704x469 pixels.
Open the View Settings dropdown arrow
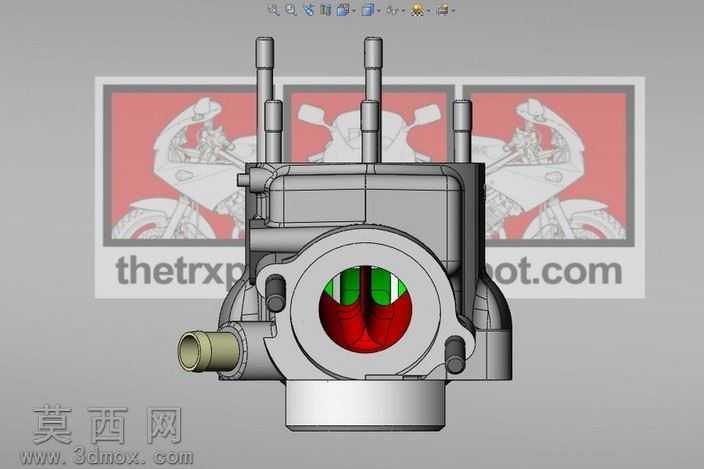[453, 10]
